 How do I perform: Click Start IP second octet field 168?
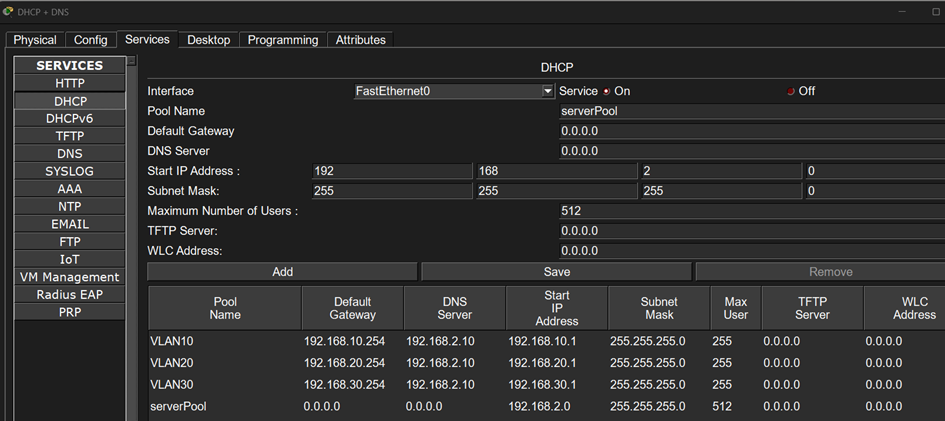(x=556, y=171)
